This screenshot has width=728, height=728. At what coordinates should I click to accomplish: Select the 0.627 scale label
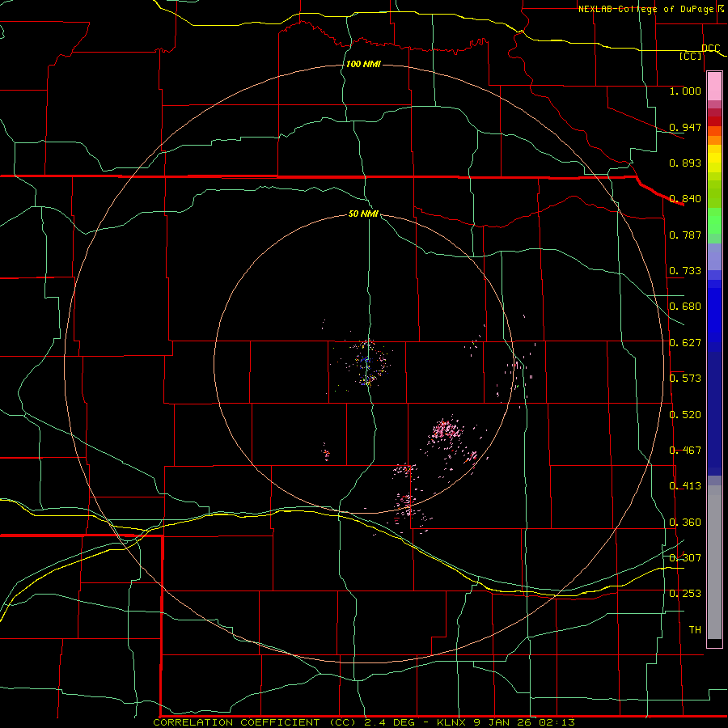685,343
